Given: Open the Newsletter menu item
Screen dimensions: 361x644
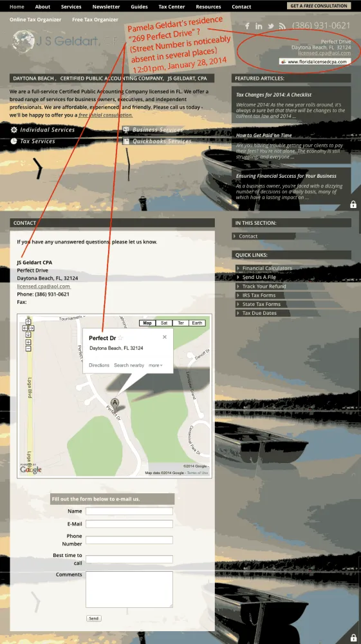Looking at the screenshot, I should click(x=106, y=6).
